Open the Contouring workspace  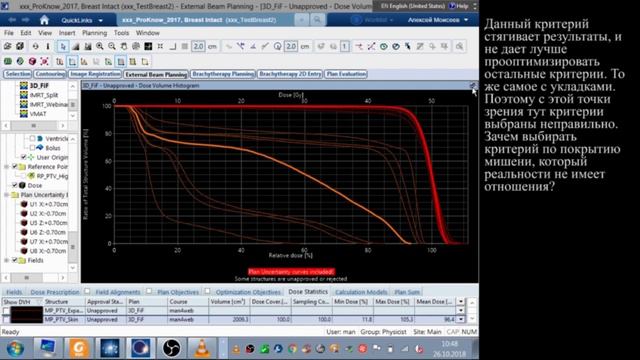point(50,74)
